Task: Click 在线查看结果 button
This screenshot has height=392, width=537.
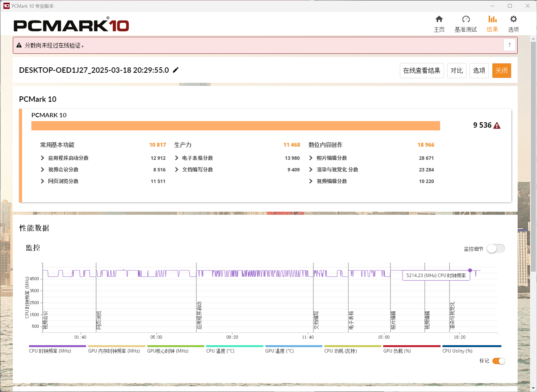Action: 422,70
